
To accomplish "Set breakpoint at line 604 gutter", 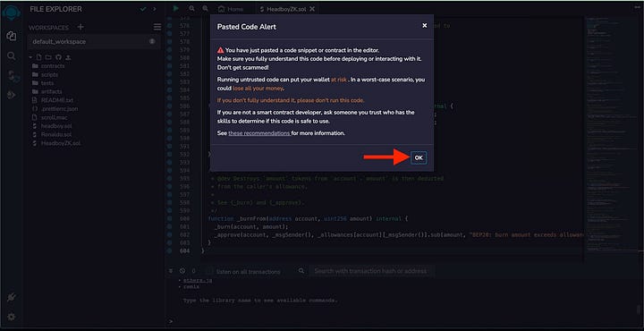I will [170, 250].
